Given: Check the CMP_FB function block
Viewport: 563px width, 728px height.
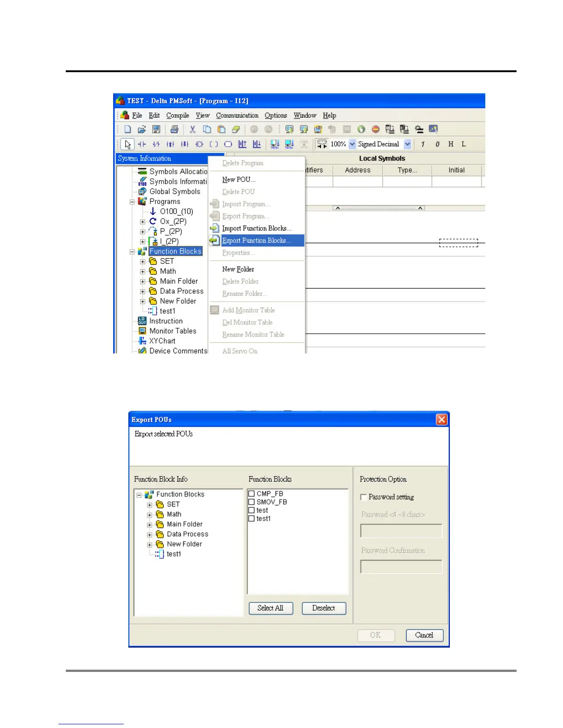Looking at the screenshot, I should pyautogui.click(x=252, y=494).
